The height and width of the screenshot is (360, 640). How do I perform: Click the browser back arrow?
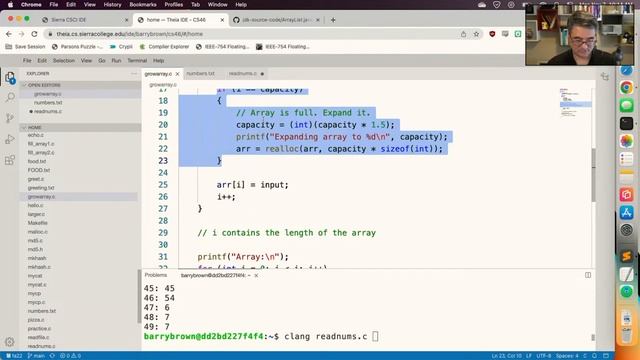tap(9, 34)
